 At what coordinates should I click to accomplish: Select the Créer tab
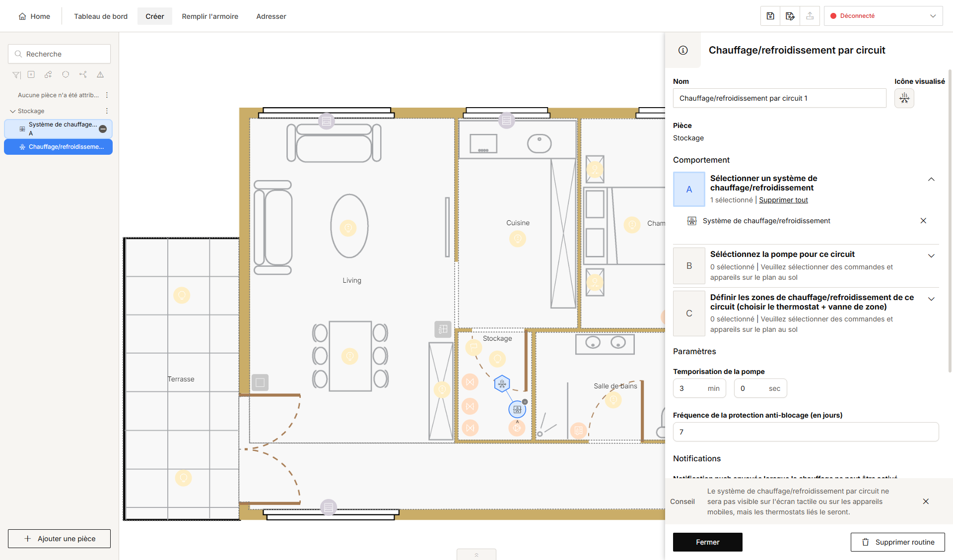pos(155,16)
